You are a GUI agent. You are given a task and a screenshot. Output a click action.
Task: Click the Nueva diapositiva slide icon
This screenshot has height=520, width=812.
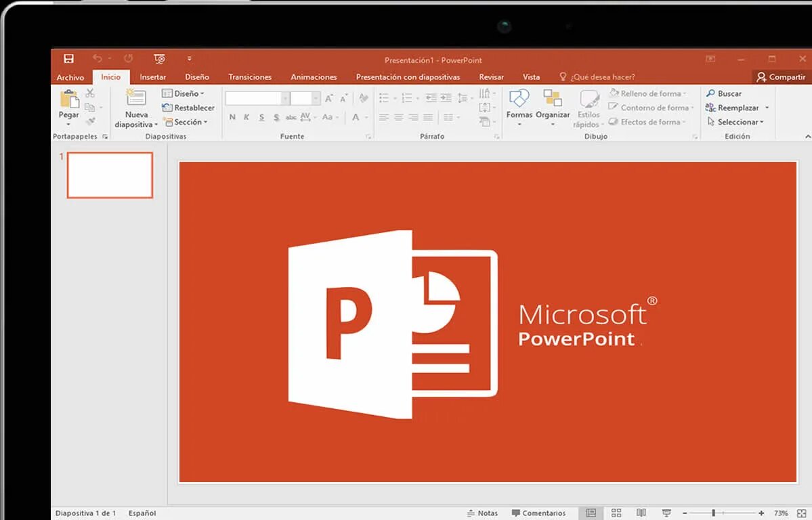tap(136, 97)
